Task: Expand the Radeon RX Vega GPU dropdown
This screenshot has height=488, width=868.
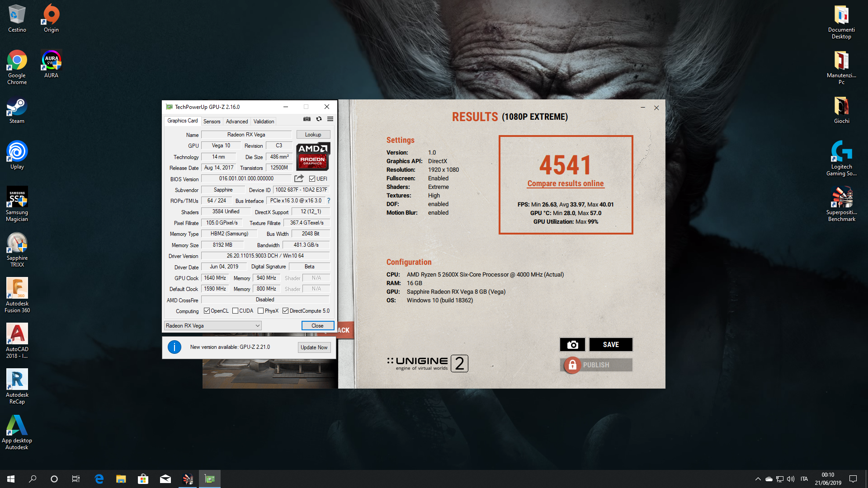Action: [212, 326]
